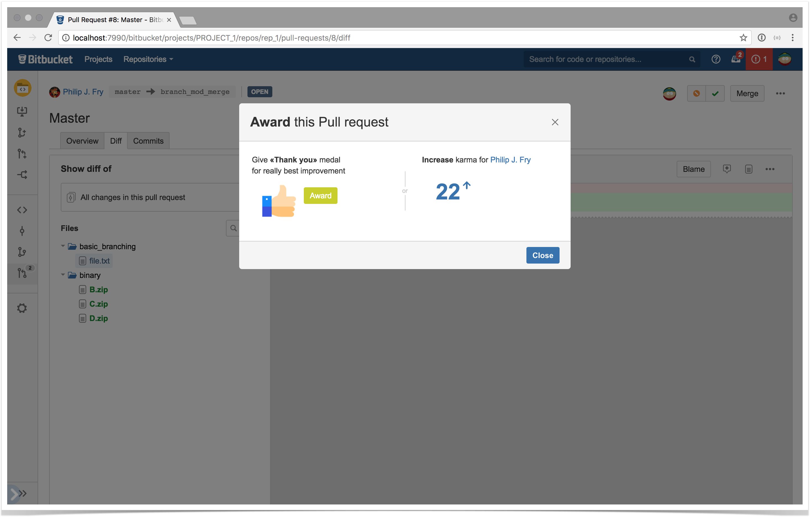Click the file search magnifier button

pyautogui.click(x=233, y=228)
